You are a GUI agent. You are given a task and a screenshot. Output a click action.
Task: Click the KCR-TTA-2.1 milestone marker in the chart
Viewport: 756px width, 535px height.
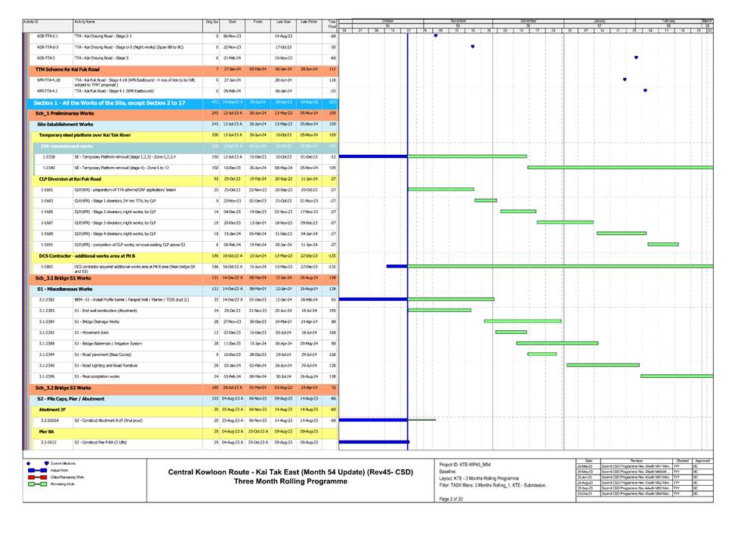436,36
